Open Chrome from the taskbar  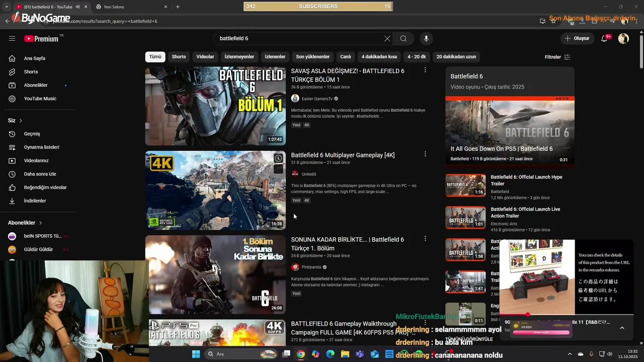300,354
